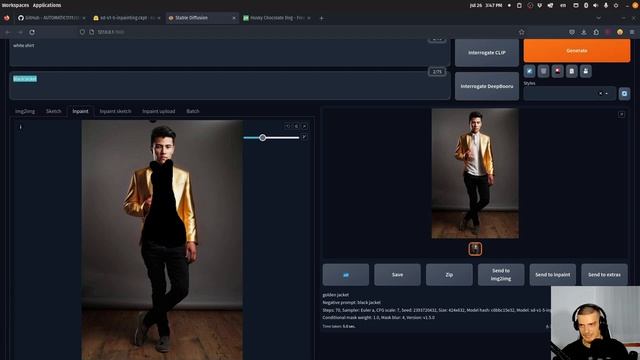The height and width of the screenshot is (360, 640).
Task: Click the brush size pencil icon
Action: click(304, 137)
